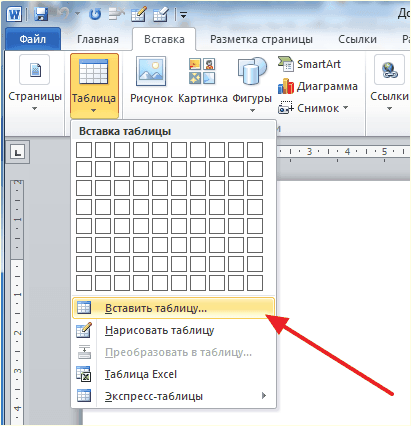Open the Рисунок picture insert tool
This screenshot has width=411, height=426.
click(x=151, y=80)
